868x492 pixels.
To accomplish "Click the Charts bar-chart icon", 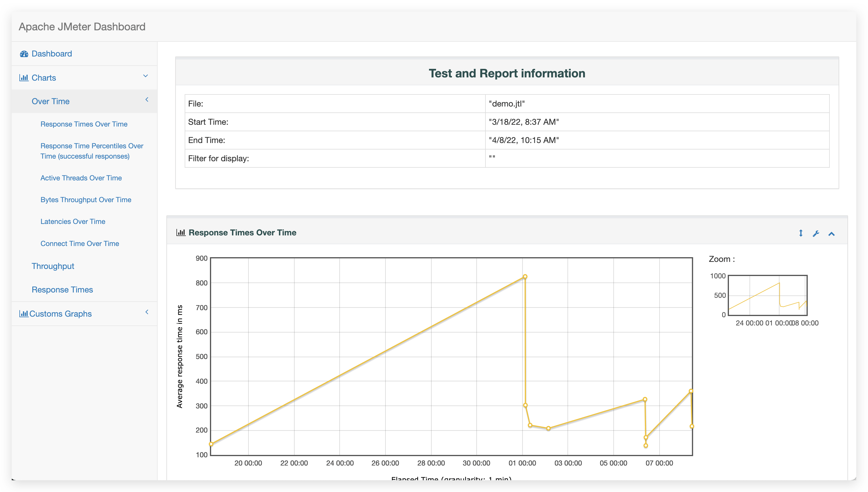I will coord(24,78).
